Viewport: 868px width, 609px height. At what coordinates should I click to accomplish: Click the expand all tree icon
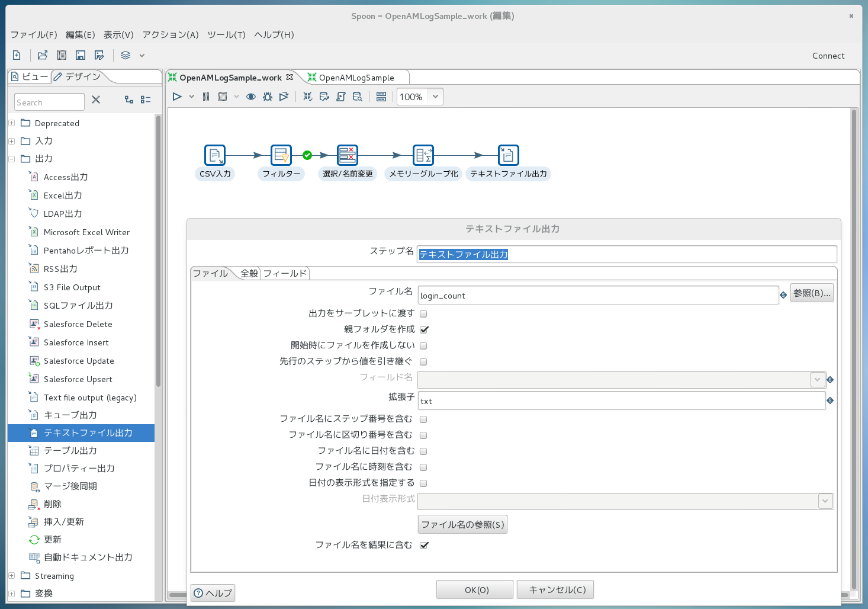pyautogui.click(x=129, y=100)
